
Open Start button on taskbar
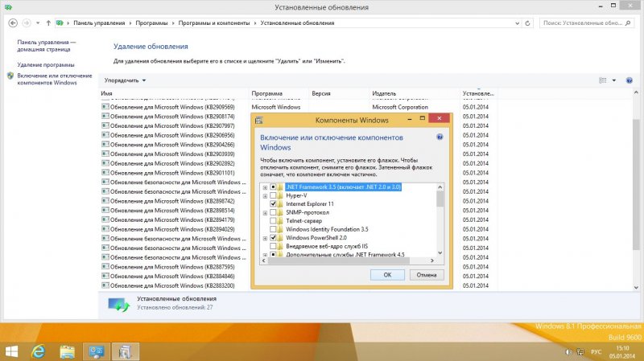pos(11,351)
